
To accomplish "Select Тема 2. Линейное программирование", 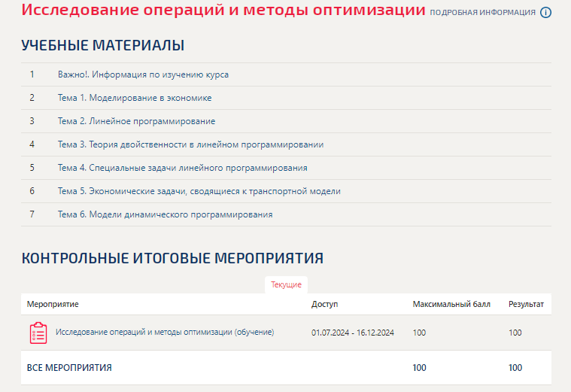I will [136, 121].
